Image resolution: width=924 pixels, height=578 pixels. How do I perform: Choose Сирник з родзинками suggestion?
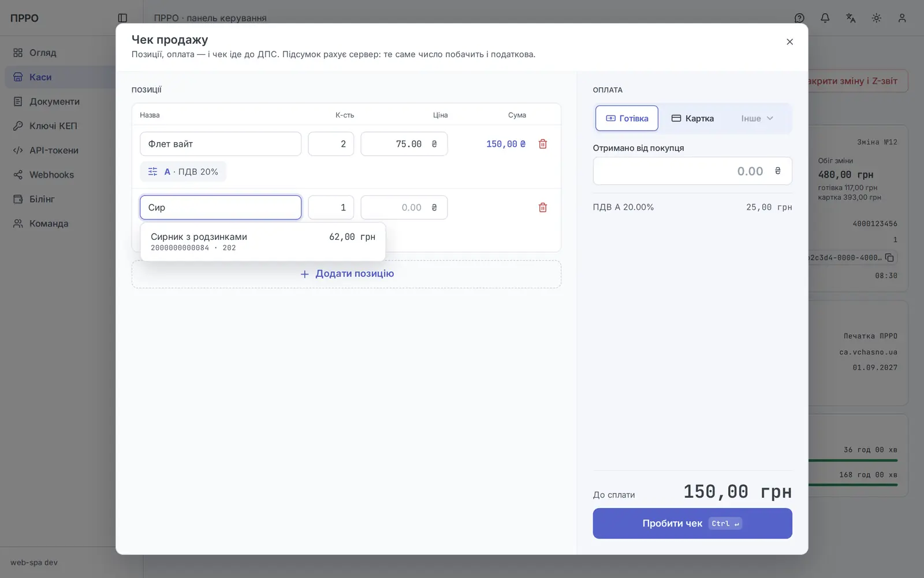[263, 242]
